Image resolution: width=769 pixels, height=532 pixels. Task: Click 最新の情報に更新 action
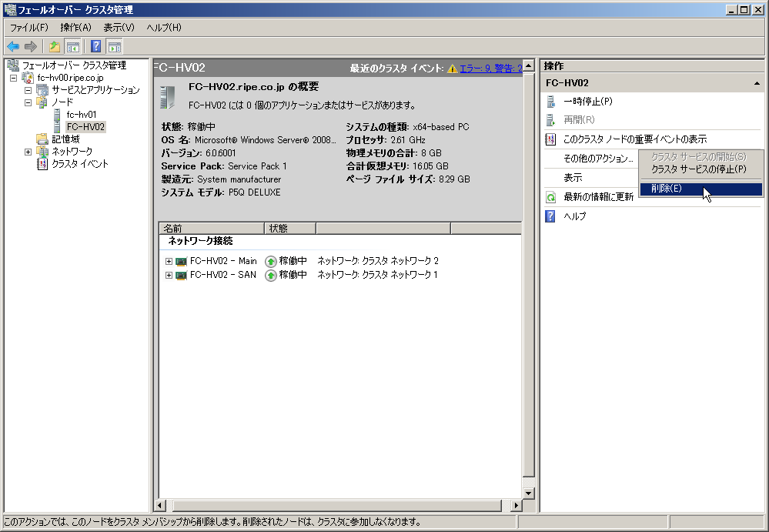click(598, 197)
